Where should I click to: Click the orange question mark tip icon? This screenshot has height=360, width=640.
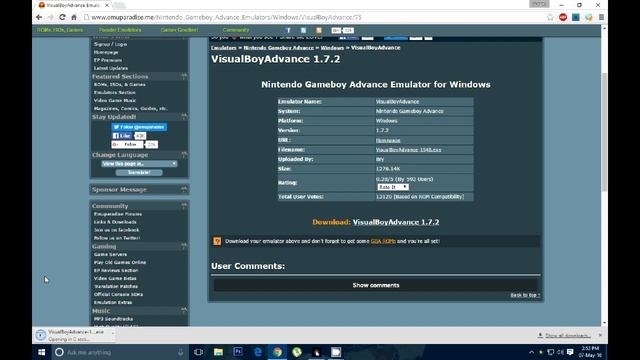tap(217, 241)
